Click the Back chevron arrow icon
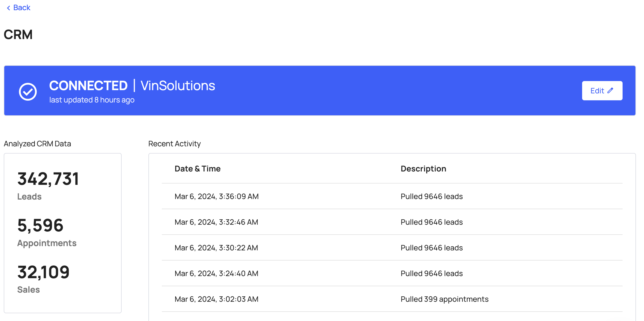Viewport: 644px width, 321px height. point(9,8)
